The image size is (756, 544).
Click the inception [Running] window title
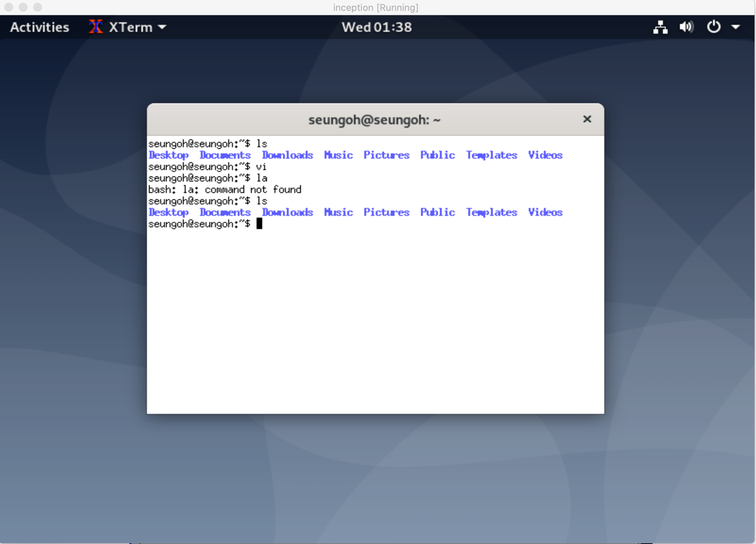coord(375,8)
